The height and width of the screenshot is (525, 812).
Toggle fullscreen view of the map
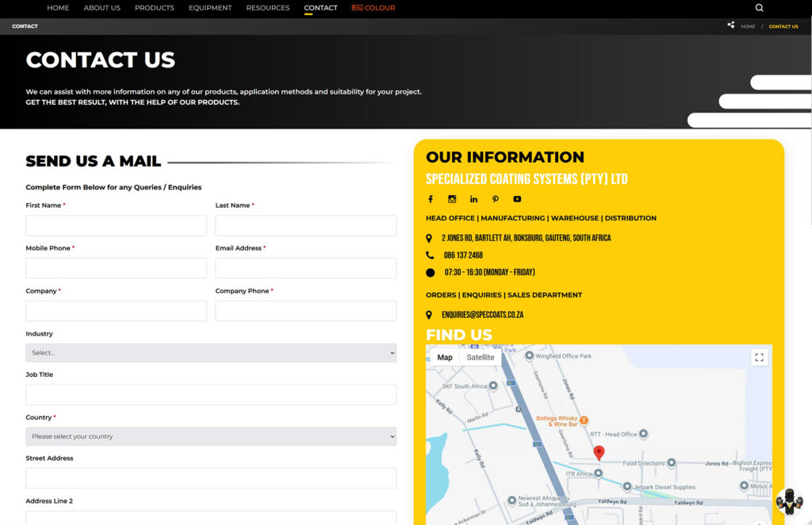point(759,357)
